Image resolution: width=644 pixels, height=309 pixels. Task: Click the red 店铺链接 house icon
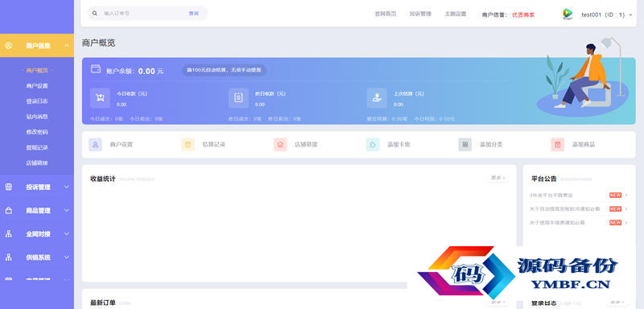tap(280, 145)
